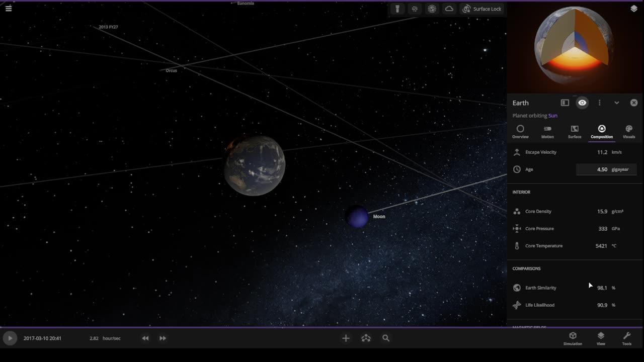This screenshot has height=362, width=644.
Task: Click the Earth Similarity value 98.1
Action: (x=602, y=288)
